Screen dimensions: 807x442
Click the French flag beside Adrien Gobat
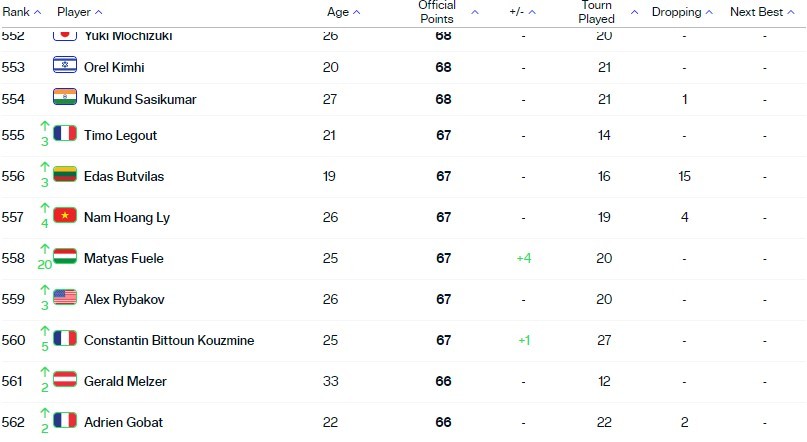(65, 420)
